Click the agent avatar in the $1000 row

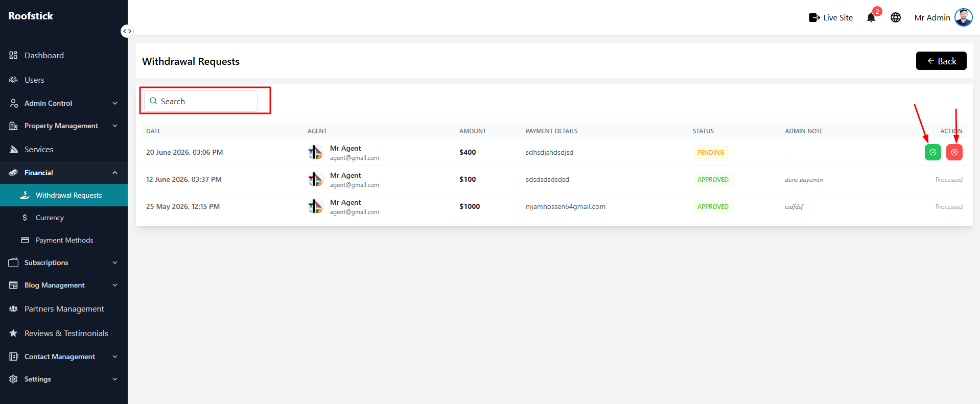tap(315, 206)
